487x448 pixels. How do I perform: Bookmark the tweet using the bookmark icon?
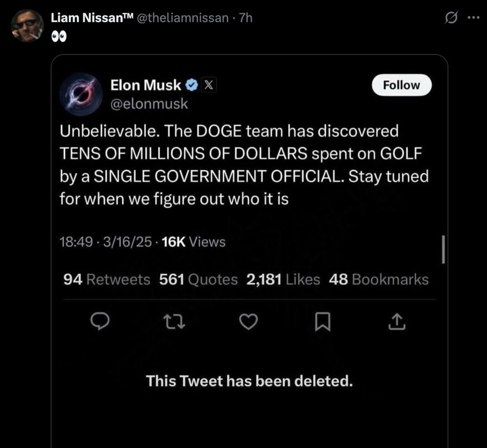click(x=322, y=322)
